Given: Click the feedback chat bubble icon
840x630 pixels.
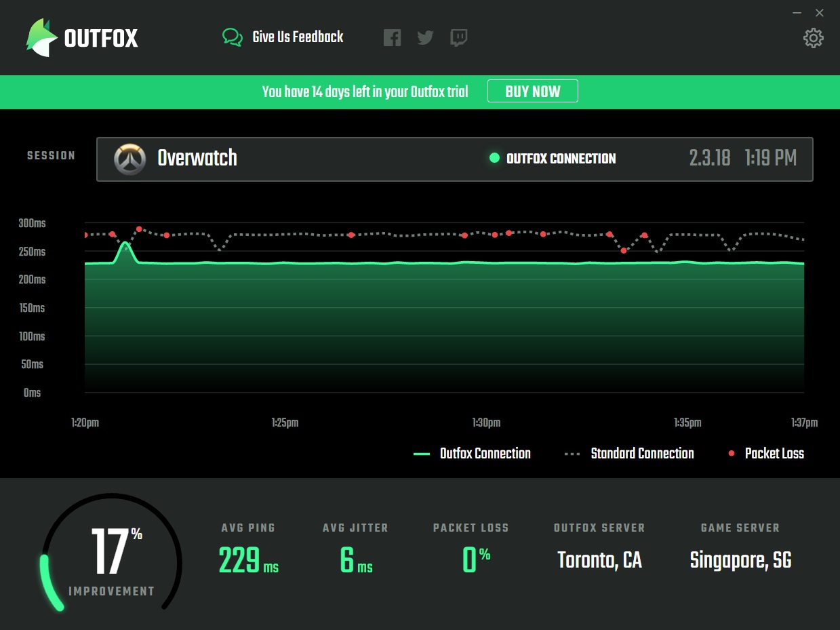Looking at the screenshot, I should (233, 37).
